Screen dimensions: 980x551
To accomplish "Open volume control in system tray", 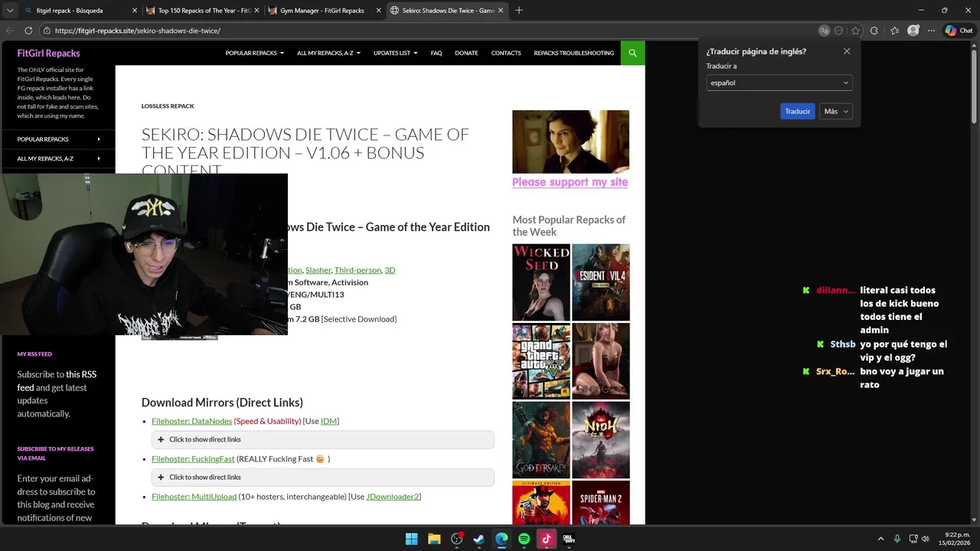I will pos(926,539).
